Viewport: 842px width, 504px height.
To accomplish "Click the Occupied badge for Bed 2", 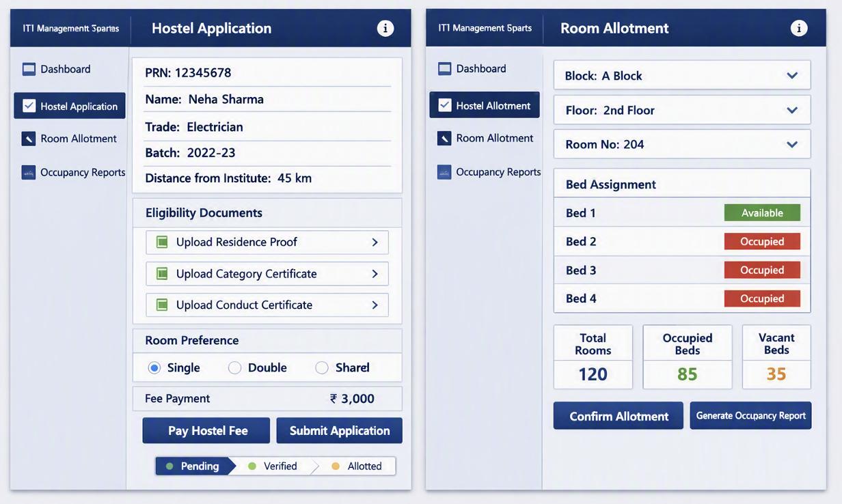I will [x=762, y=242].
